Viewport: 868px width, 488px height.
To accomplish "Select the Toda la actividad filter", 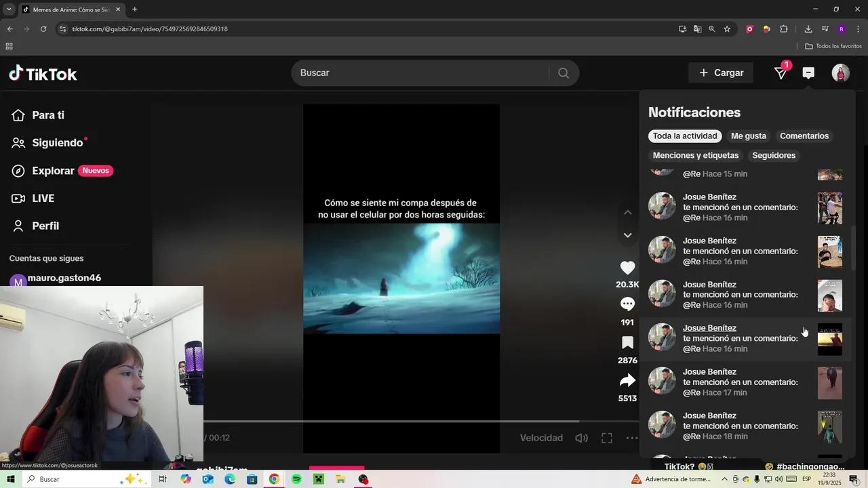I will pos(685,136).
